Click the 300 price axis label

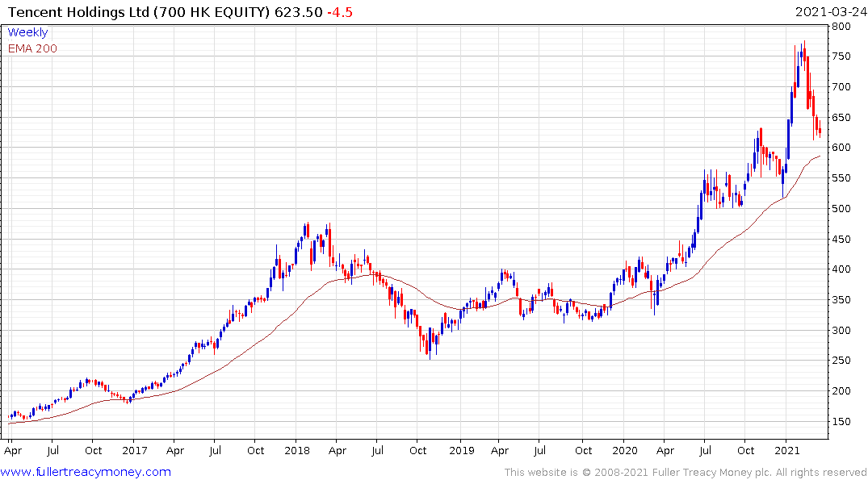click(841, 330)
